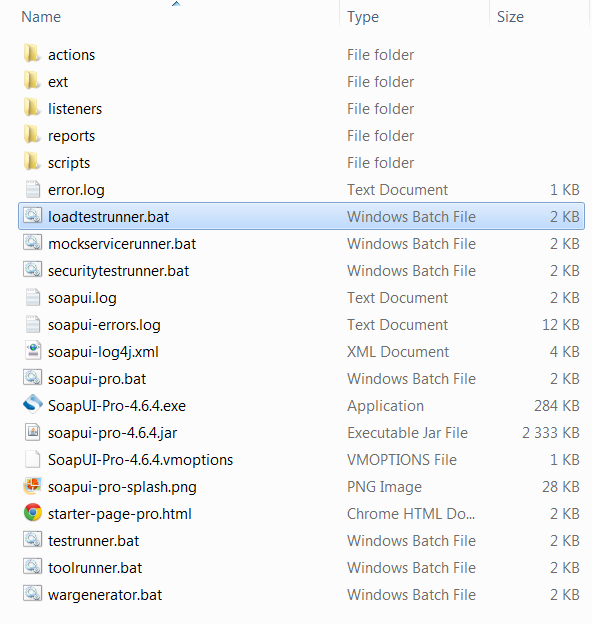Viewport: 592px width, 624px height.
Task: Click the Chrome HTML Do... type cell
Action: (411, 514)
